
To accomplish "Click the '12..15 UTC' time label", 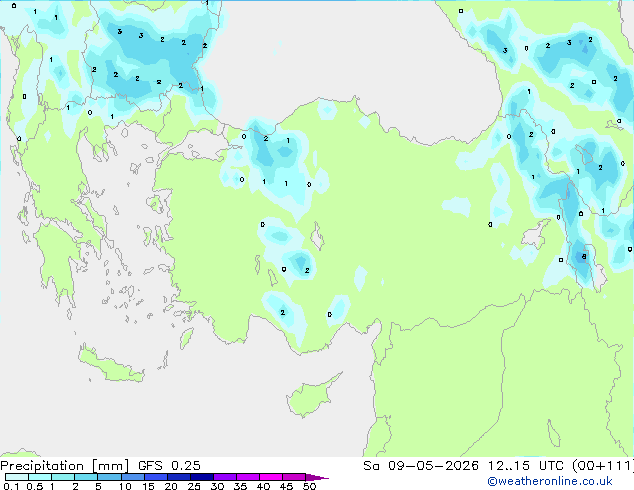I will click(x=525, y=466).
